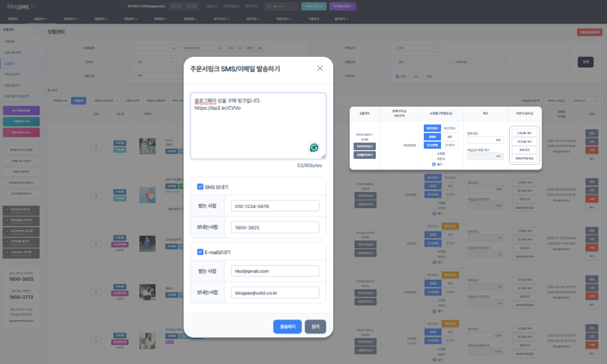Select the 쇼핑몰 radio option in highlighted row
Viewport: 607px width, 364px height.
pyautogui.click(x=433, y=154)
